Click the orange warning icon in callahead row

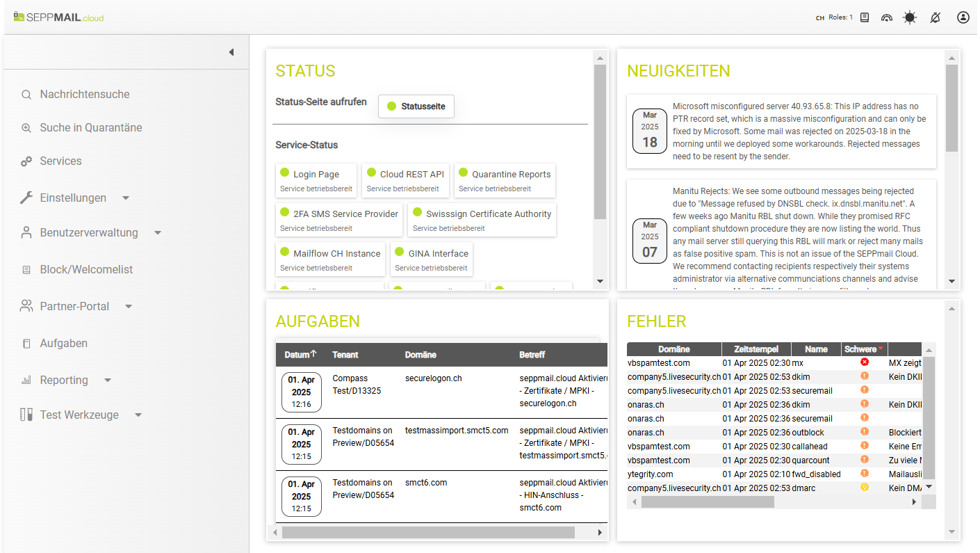coord(865,446)
